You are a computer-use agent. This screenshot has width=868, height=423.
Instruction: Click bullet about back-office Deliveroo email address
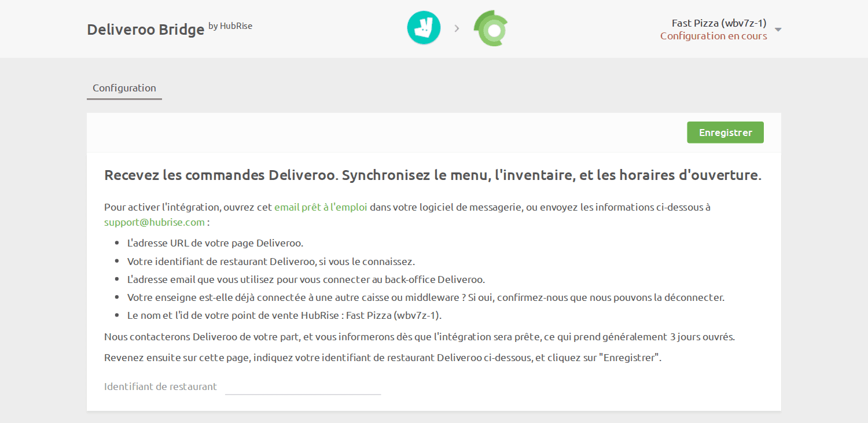306,279
